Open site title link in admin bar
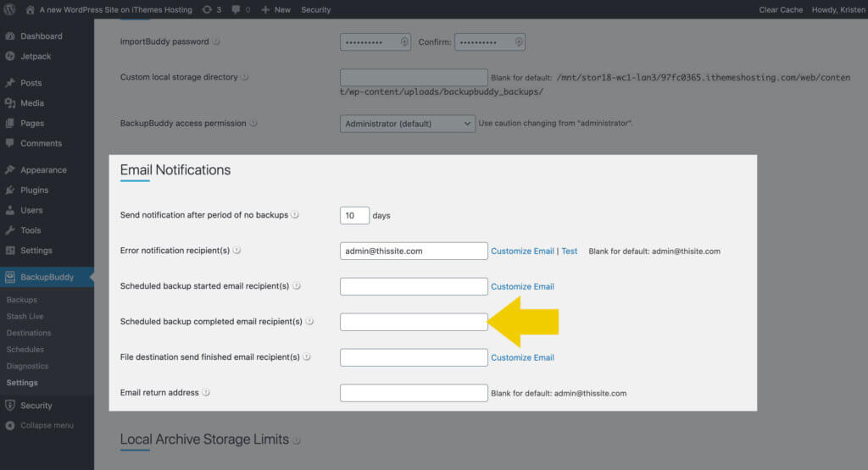Viewport: 868px width, 470px height. pyautogui.click(x=115, y=9)
